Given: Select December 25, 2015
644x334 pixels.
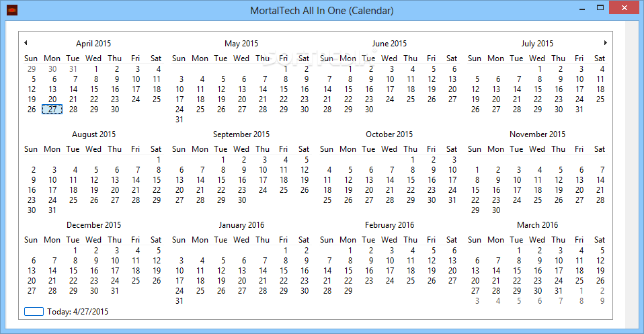Looking at the screenshot, I should 136,281.
